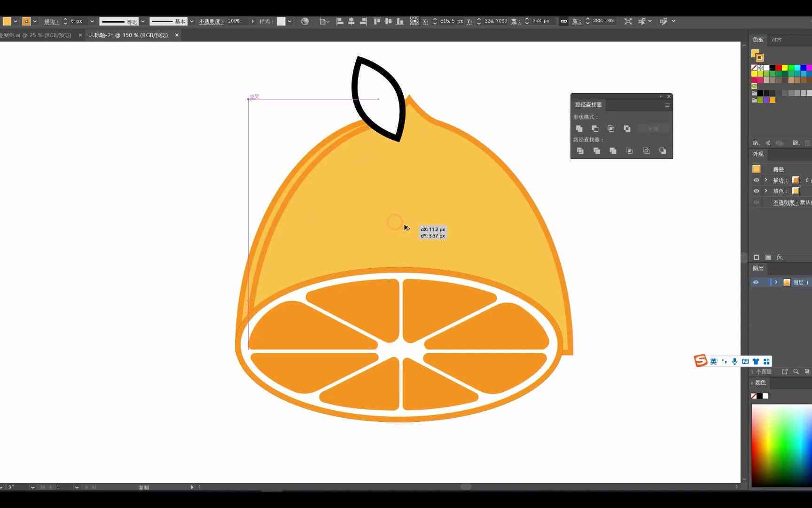The width and height of the screenshot is (812, 508).
Task: Open the stroke color dropdown in control bar
Action: pos(35,21)
